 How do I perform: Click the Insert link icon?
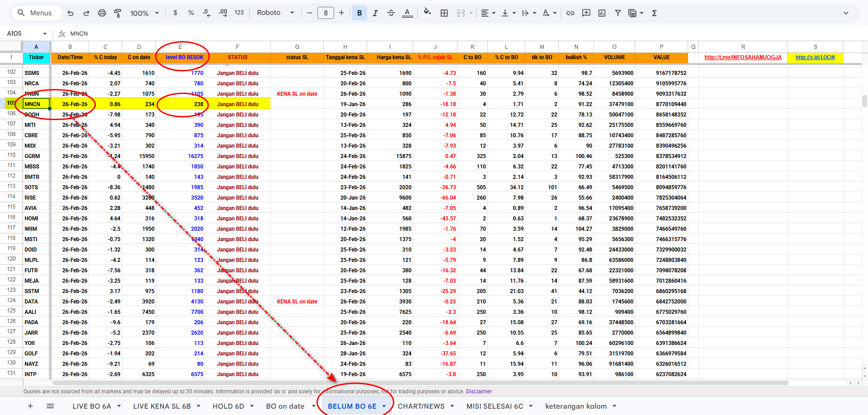pyautogui.click(x=570, y=13)
